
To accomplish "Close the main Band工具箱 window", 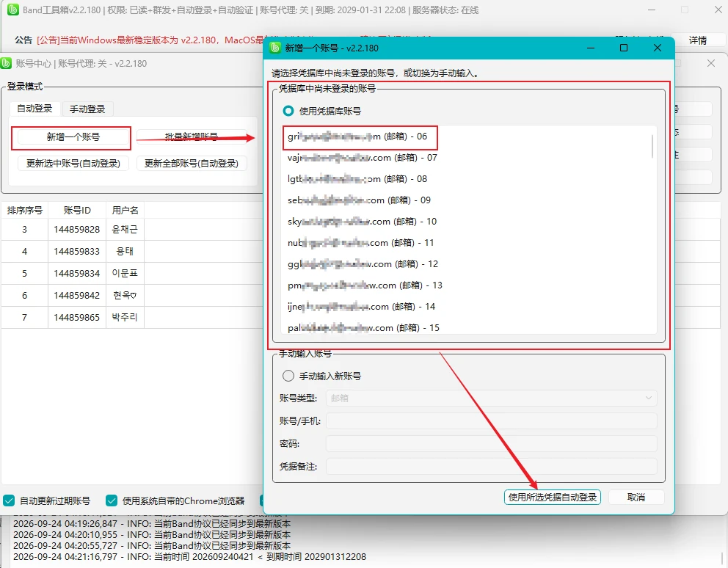I will (x=717, y=10).
